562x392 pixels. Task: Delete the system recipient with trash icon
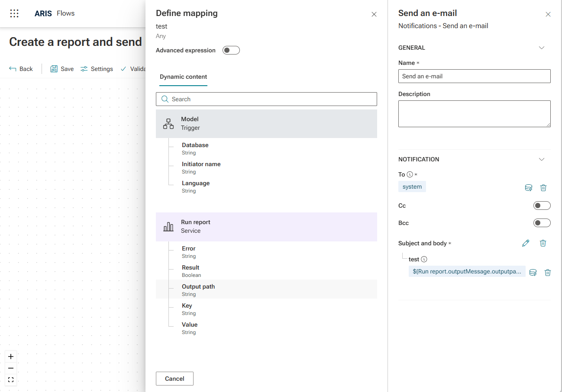click(543, 188)
